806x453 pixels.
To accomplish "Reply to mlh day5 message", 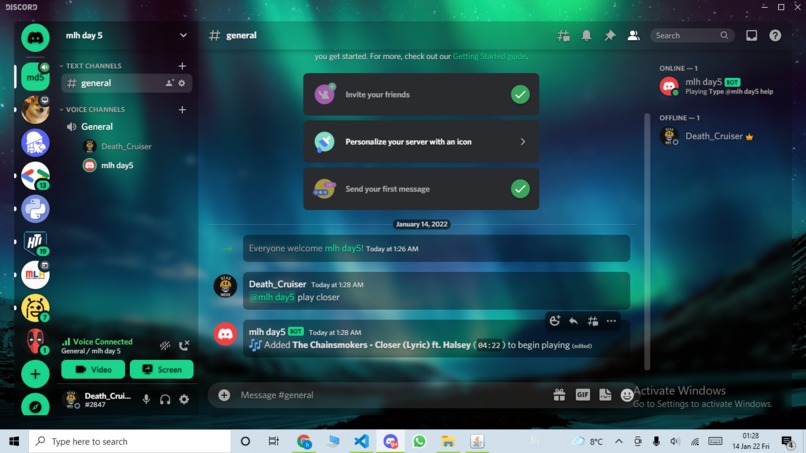I will tap(573, 321).
